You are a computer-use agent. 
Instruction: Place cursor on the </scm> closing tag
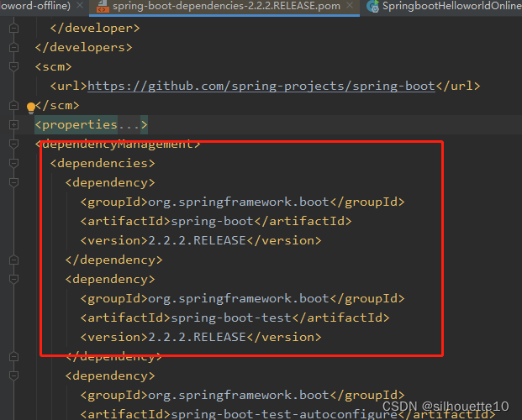(57, 106)
